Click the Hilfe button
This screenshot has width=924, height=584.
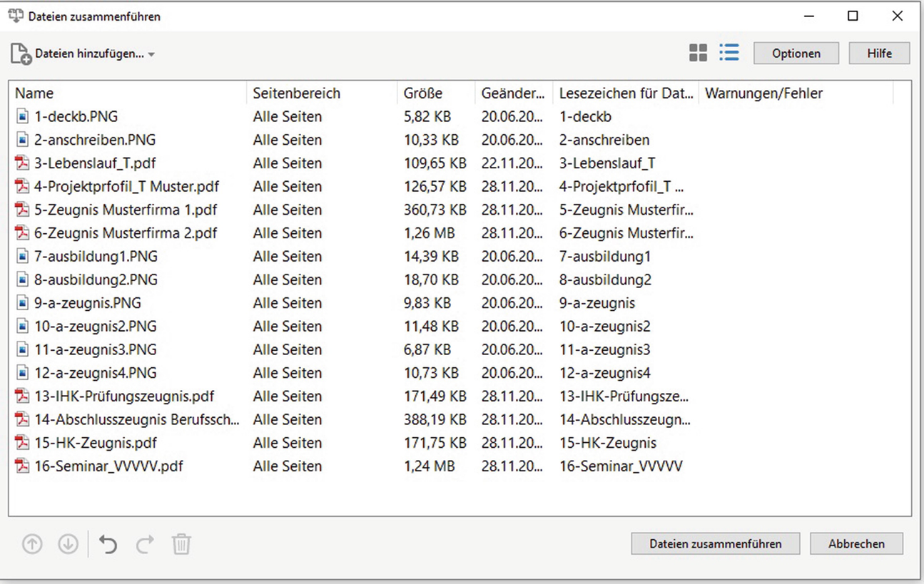(879, 53)
